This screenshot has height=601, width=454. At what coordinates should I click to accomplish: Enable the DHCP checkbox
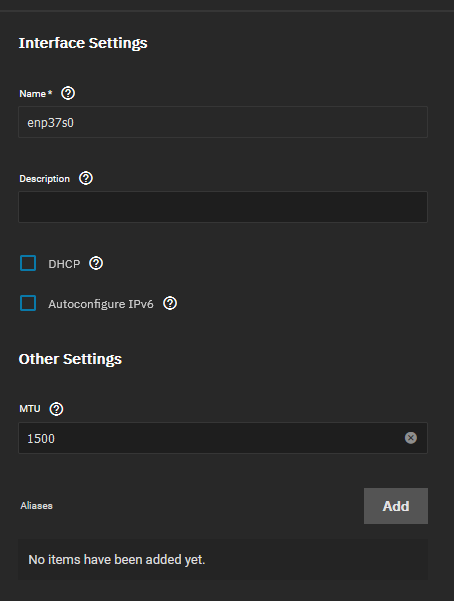click(x=28, y=263)
